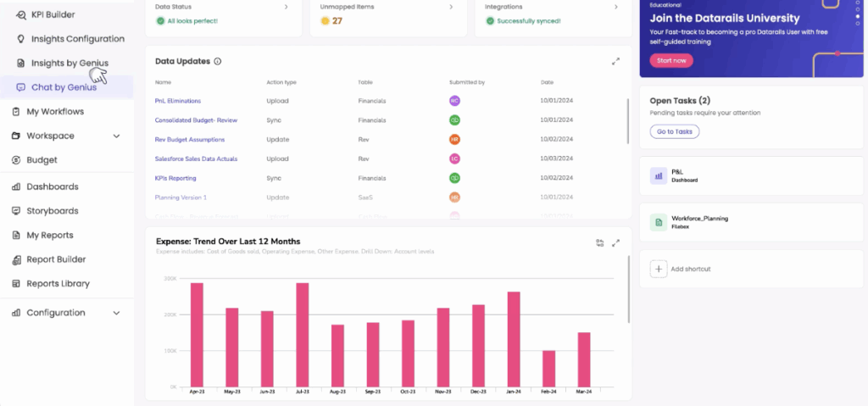Go to Dashboards in the sidebar
The width and height of the screenshot is (868, 406).
(x=53, y=186)
